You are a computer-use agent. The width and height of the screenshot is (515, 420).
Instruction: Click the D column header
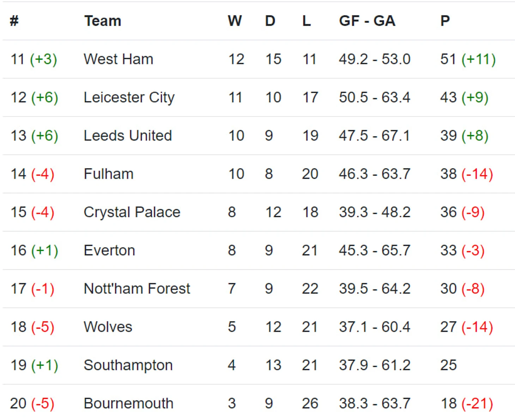[x=270, y=21]
